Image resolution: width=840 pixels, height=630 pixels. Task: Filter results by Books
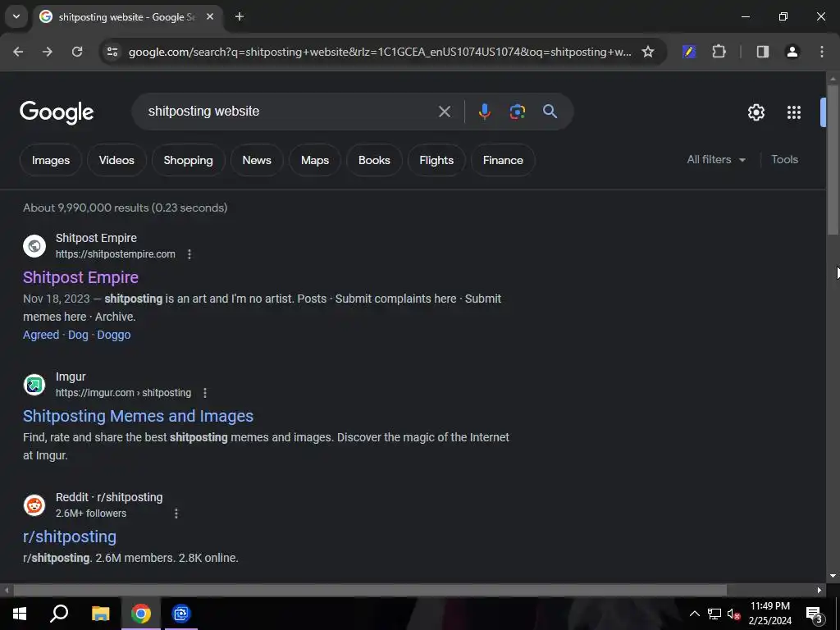point(374,160)
